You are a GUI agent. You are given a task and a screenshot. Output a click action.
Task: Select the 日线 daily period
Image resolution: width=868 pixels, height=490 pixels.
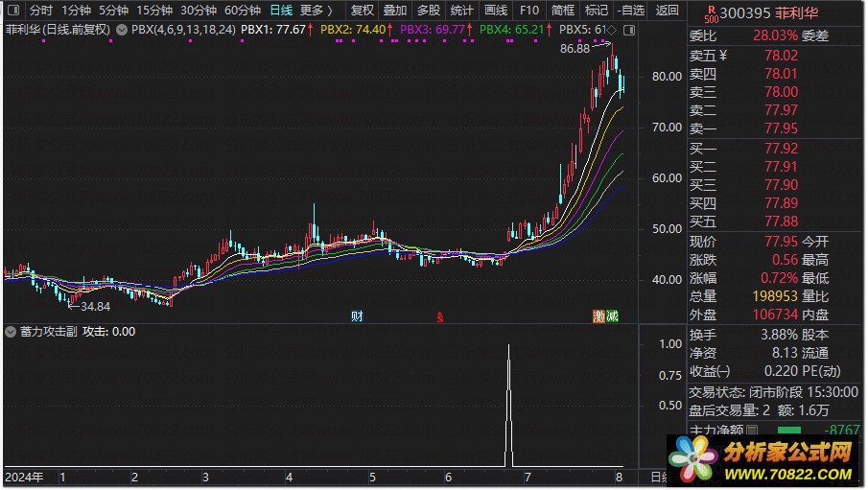[281, 10]
